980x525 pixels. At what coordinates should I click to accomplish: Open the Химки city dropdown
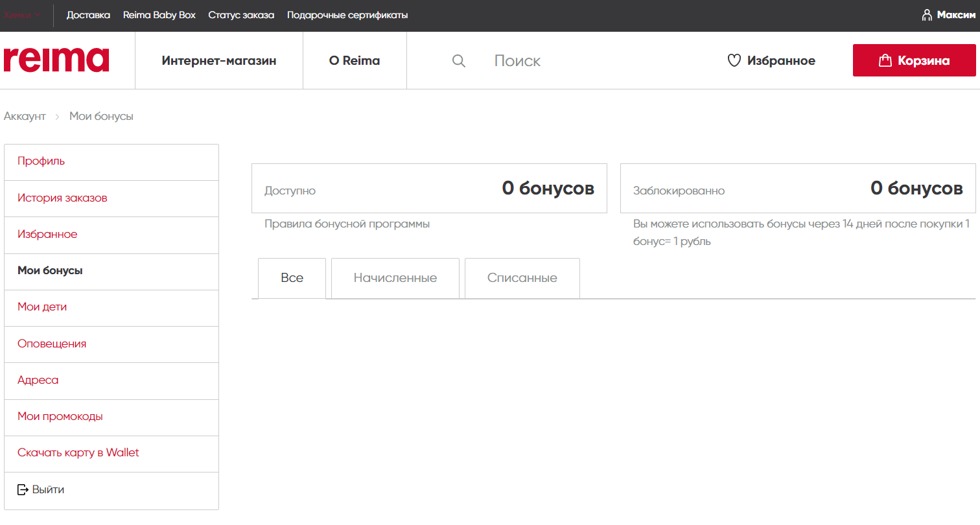(x=23, y=15)
